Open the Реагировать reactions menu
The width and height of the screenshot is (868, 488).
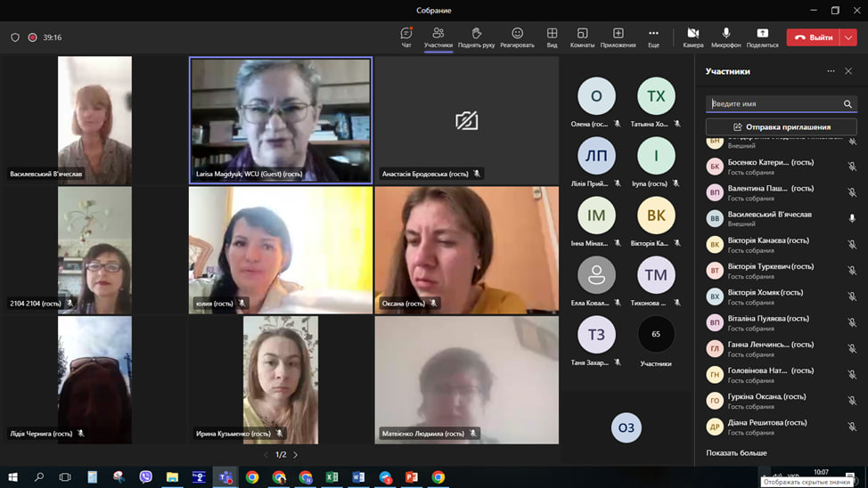[517, 37]
